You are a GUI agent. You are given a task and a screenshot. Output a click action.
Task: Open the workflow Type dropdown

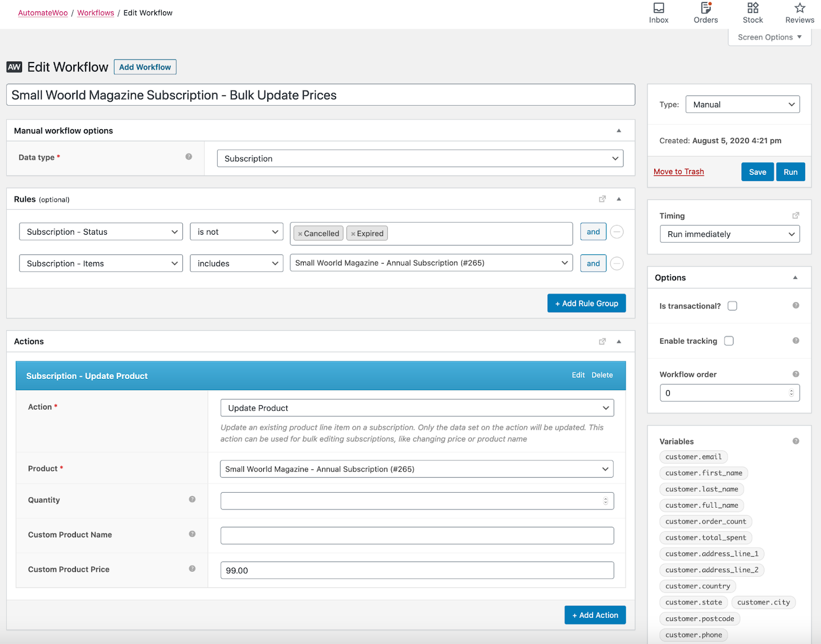[742, 105]
